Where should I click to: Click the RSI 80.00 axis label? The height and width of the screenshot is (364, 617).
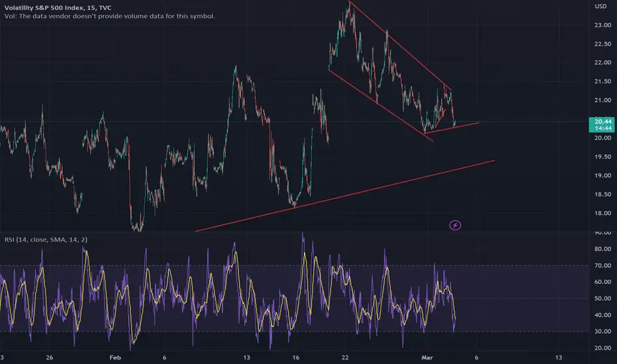pyautogui.click(x=602, y=249)
